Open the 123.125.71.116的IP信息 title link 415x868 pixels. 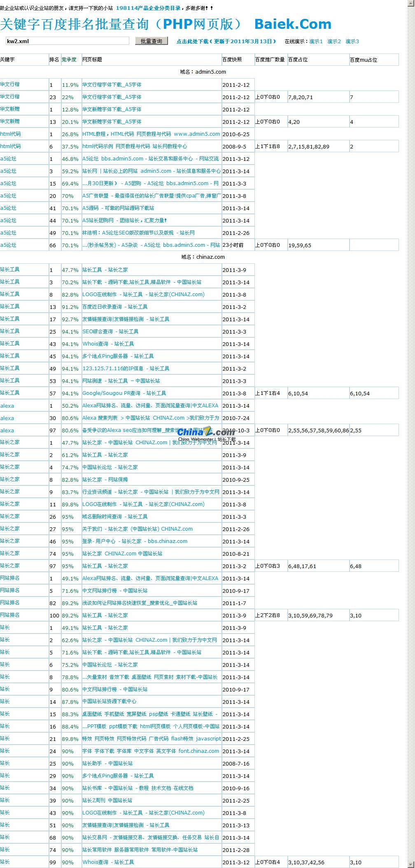[126, 369]
